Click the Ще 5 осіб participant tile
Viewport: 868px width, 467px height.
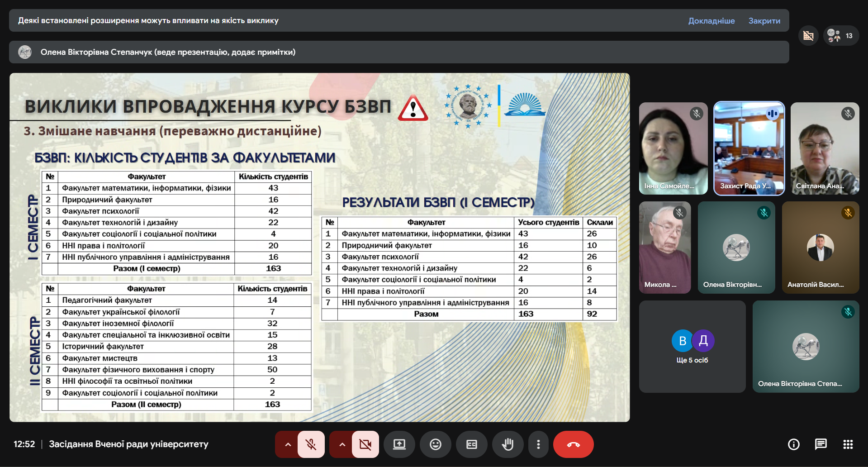click(x=692, y=346)
